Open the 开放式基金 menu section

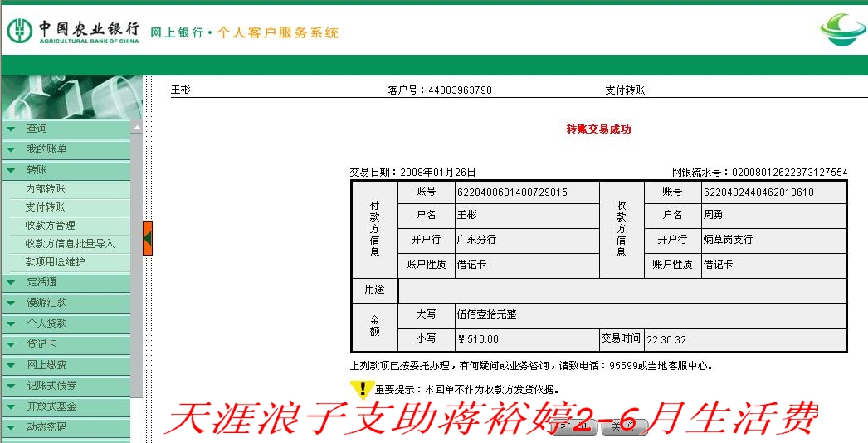click(66, 406)
